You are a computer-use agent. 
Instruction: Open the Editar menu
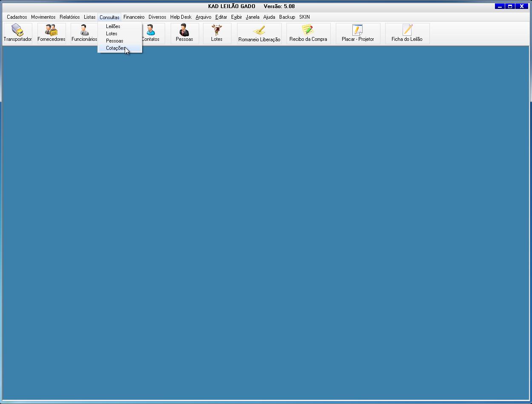pos(221,17)
